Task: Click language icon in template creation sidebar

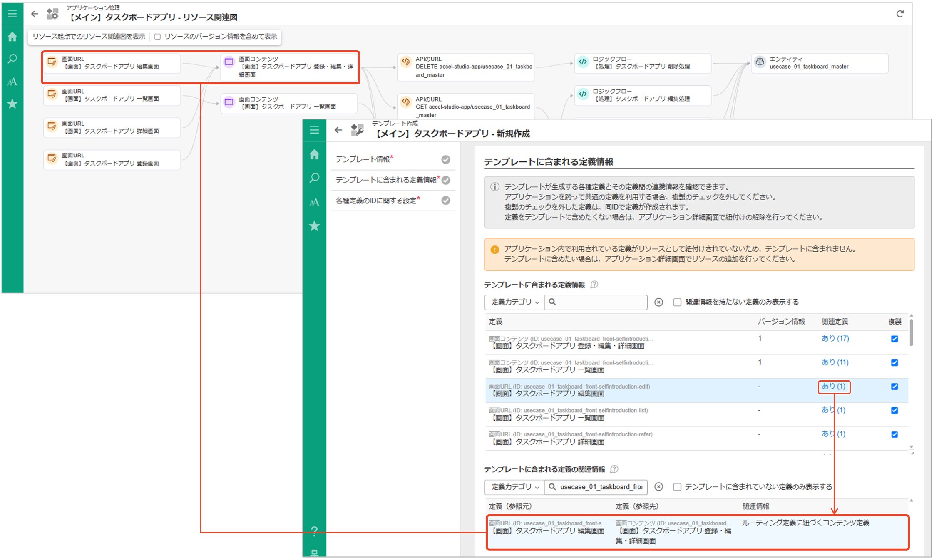Action: (x=314, y=202)
